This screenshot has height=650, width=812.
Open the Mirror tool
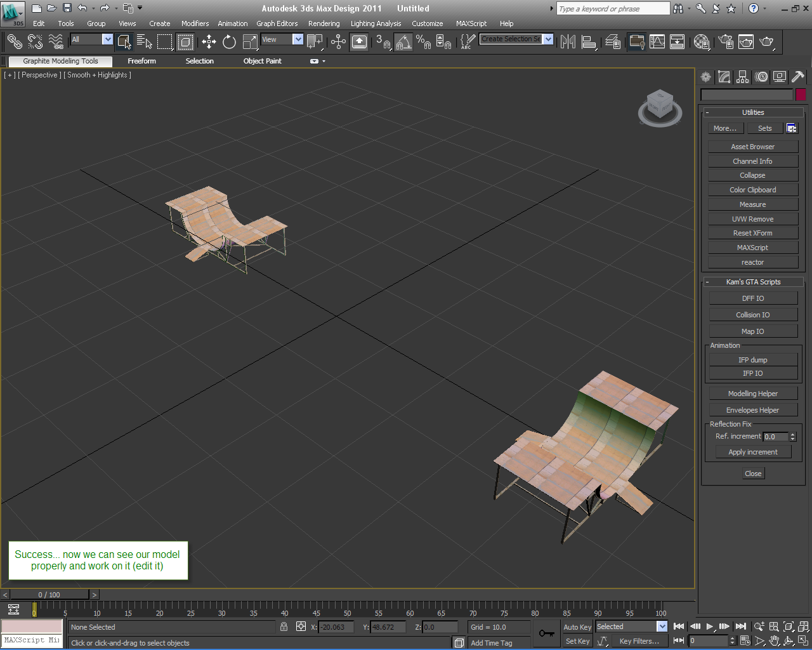(x=568, y=42)
